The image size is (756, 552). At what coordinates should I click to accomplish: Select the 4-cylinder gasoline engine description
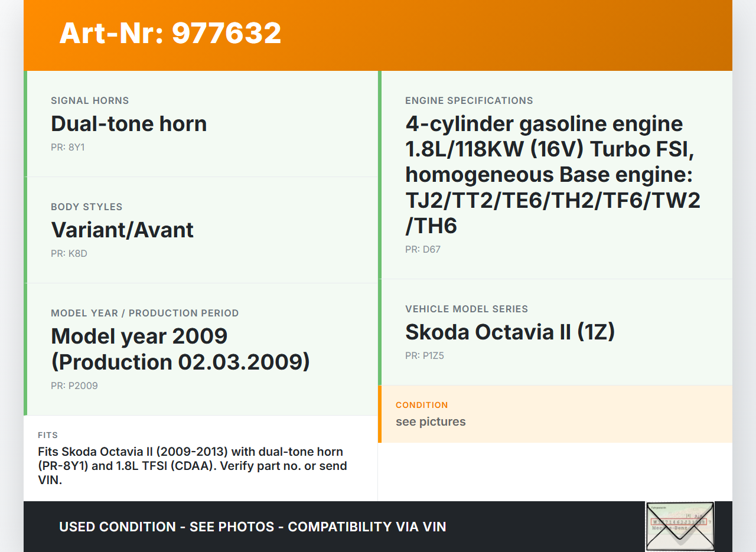point(552,175)
